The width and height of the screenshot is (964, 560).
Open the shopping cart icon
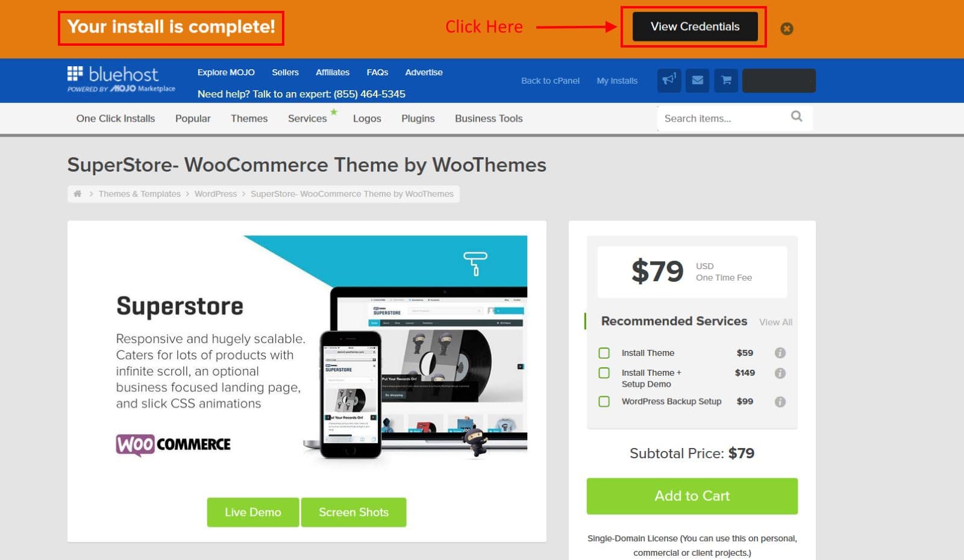[x=726, y=80]
